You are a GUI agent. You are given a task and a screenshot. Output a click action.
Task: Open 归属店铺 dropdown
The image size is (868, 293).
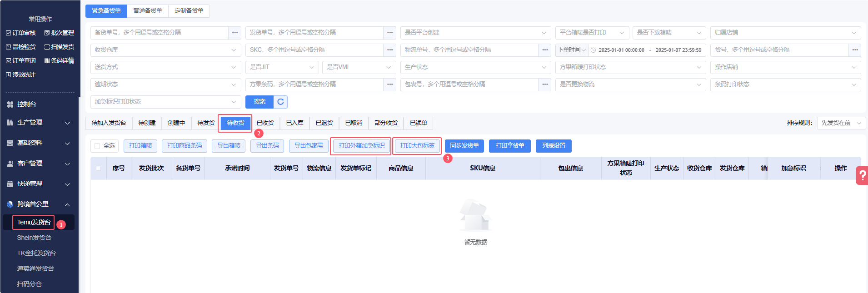(x=785, y=33)
